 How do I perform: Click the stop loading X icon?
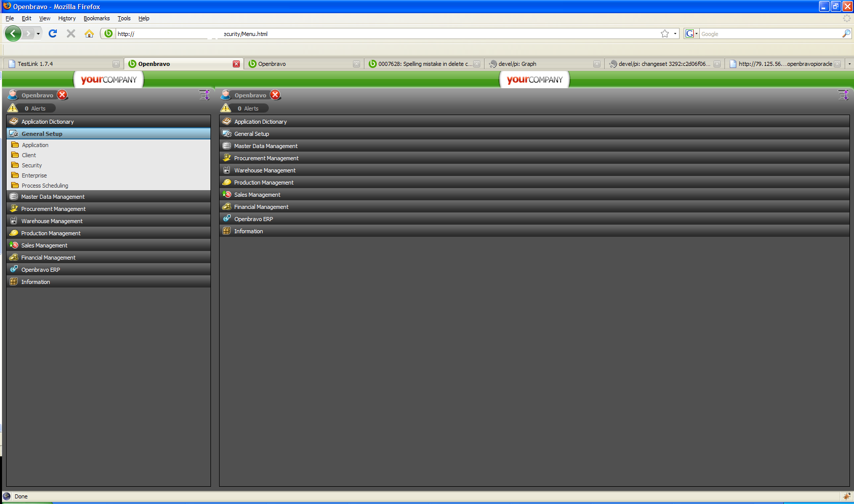(x=71, y=33)
